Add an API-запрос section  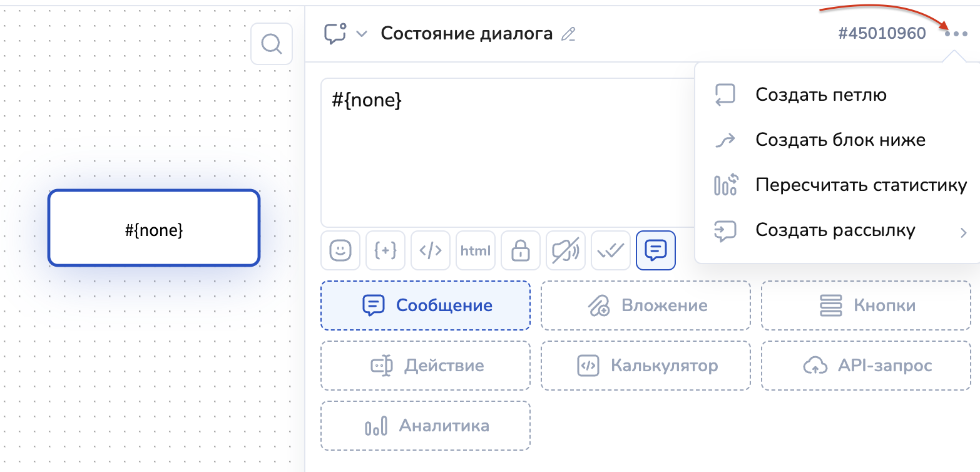[x=865, y=366]
